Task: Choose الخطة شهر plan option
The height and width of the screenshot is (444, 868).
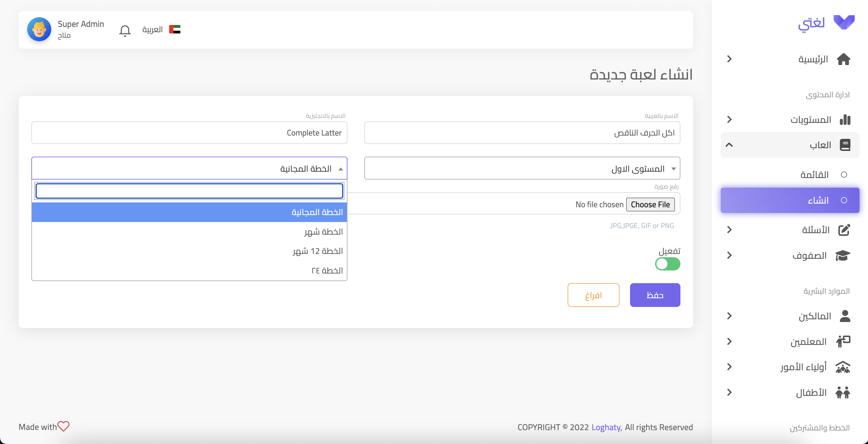Action: (323, 232)
